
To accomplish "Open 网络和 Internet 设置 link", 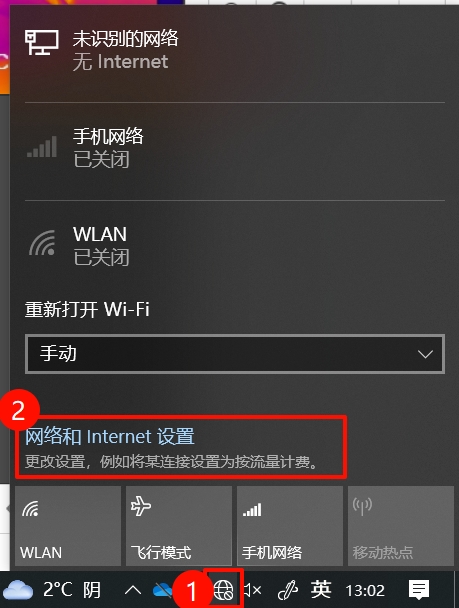I will point(110,436).
